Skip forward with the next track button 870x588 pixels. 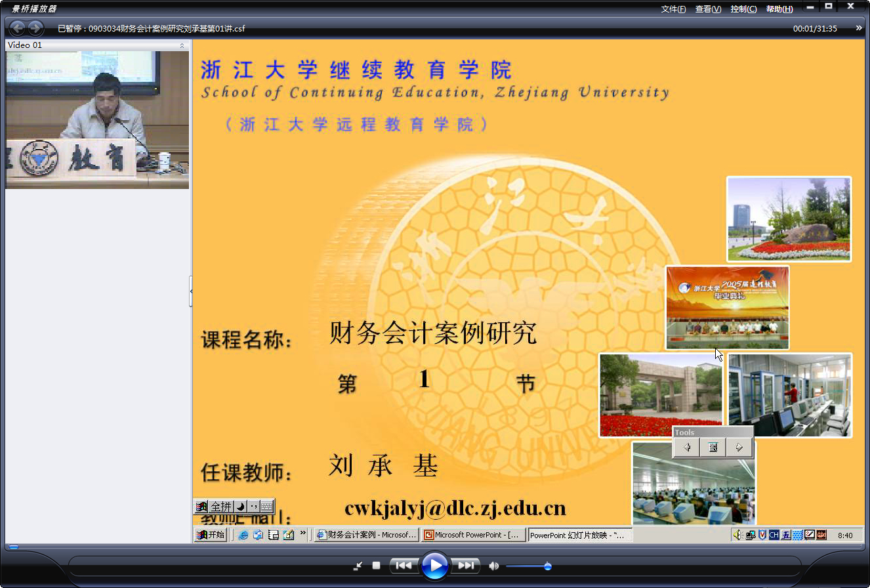click(x=465, y=565)
